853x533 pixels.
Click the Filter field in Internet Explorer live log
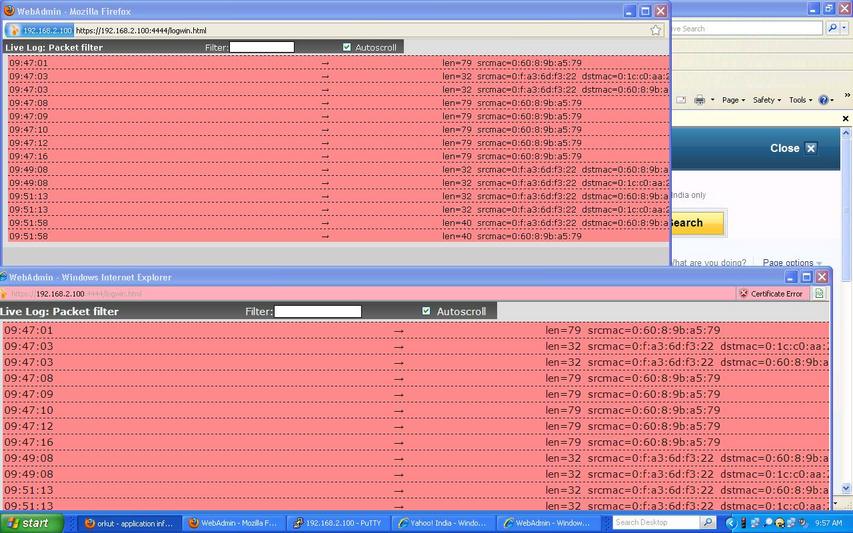click(x=318, y=312)
